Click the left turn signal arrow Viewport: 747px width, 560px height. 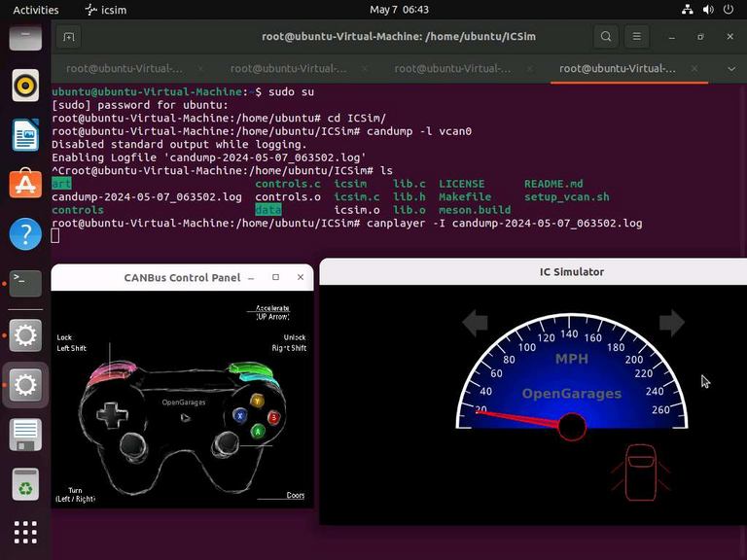475,323
